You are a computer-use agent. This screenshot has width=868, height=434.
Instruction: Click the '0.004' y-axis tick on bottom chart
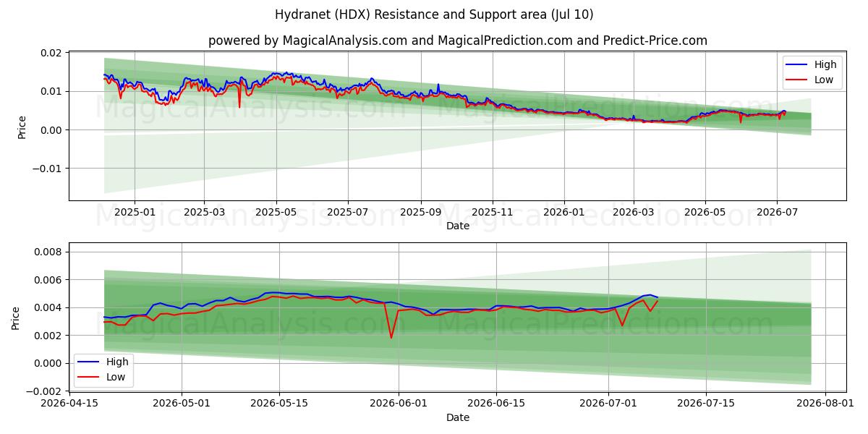(48, 307)
